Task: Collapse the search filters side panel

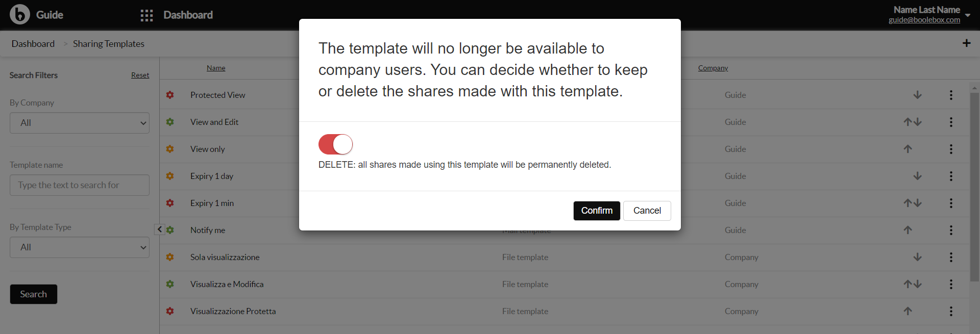Action: tap(159, 229)
